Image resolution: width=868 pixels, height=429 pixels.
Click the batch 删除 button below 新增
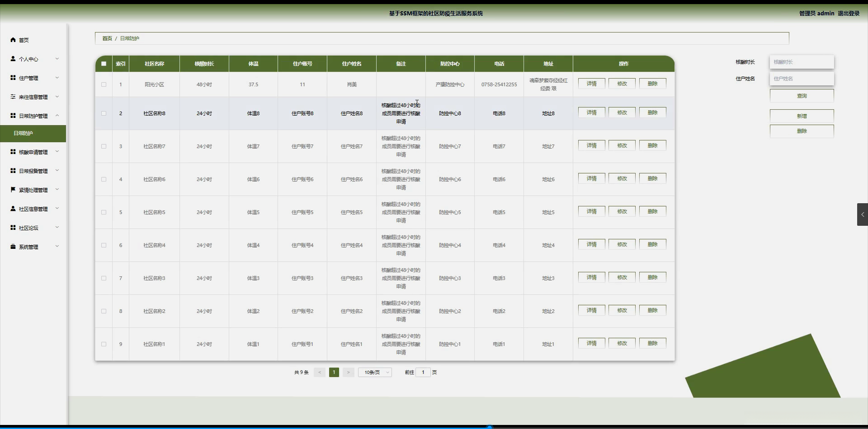pyautogui.click(x=802, y=131)
